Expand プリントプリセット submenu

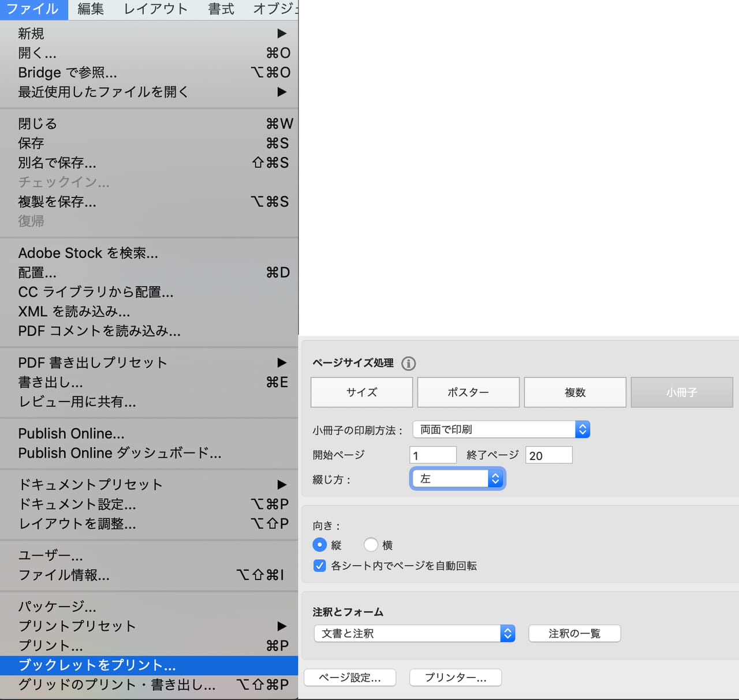(x=149, y=626)
